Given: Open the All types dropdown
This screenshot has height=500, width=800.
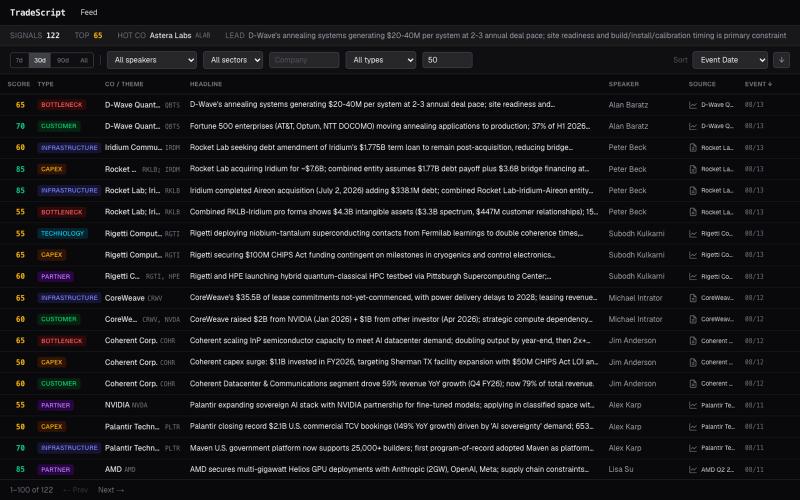Looking at the screenshot, I should 381,60.
